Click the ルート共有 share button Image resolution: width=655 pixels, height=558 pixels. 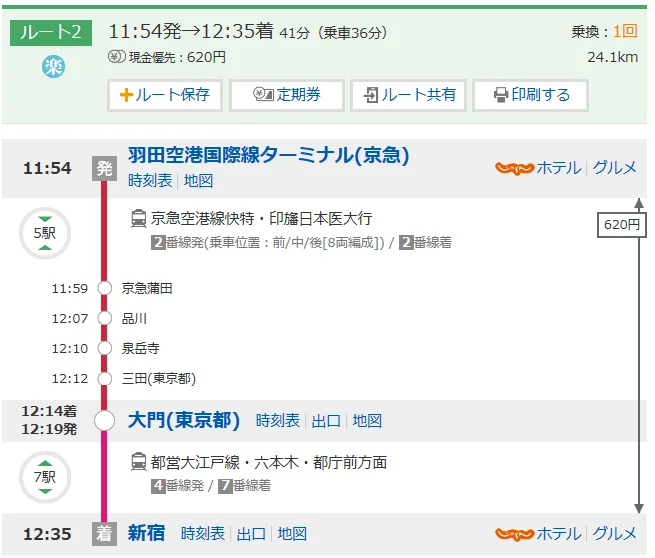tap(409, 95)
